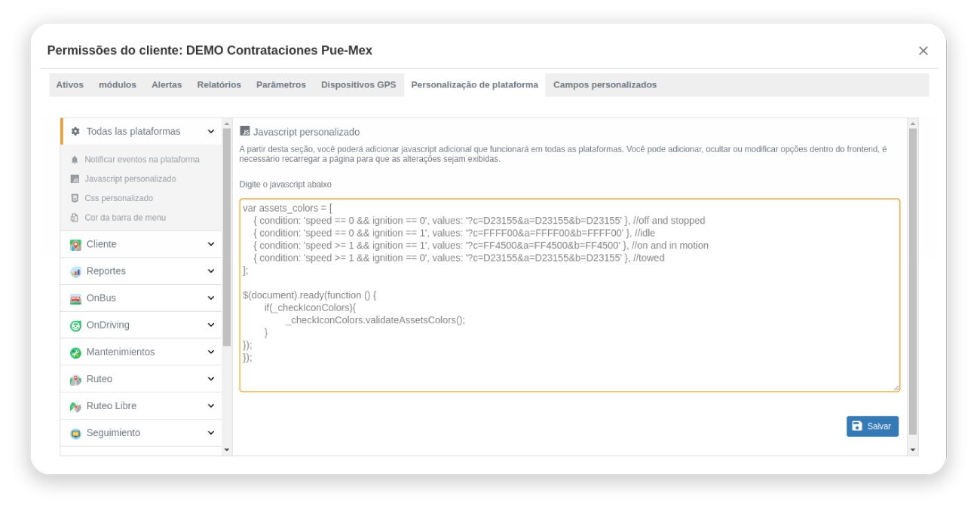Open the Dispositivos GPS tab
980x516 pixels.
(x=358, y=85)
